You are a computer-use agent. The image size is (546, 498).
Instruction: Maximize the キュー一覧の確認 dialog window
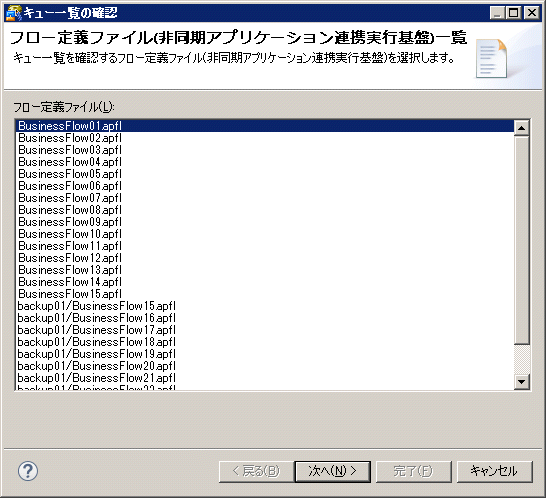[513, 13]
